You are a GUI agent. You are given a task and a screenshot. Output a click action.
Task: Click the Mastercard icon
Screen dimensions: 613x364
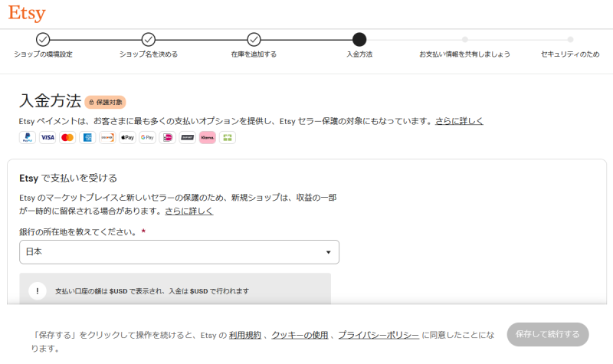(67, 138)
